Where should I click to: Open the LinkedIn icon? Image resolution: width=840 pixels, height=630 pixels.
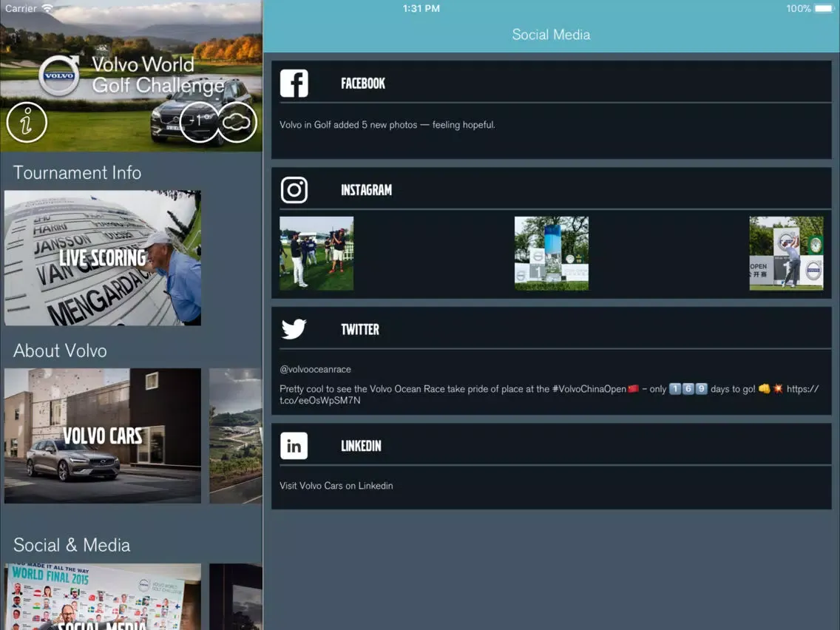[294, 446]
